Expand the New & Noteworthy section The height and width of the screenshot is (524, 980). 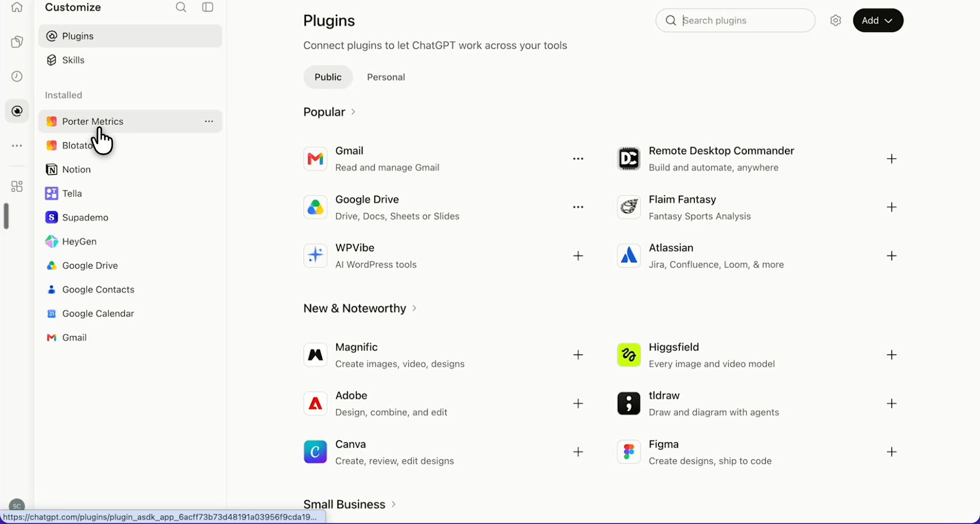pos(360,309)
